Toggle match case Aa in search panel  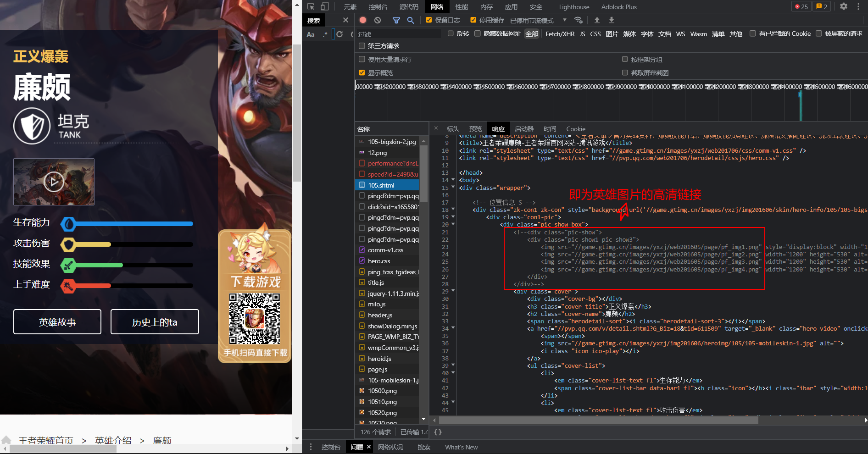311,34
